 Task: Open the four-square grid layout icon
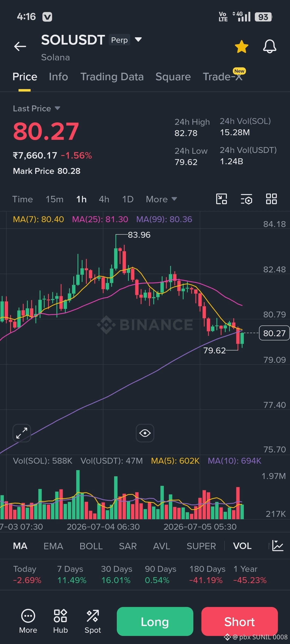click(x=271, y=199)
